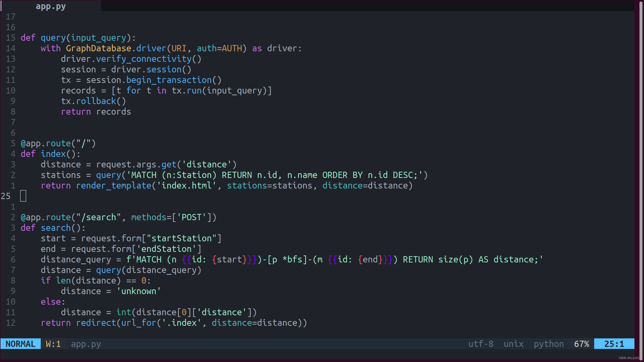The width and height of the screenshot is (644, 362).
Task: Click int(distance[0]['distance']) expression
Action: click(186, 312)
